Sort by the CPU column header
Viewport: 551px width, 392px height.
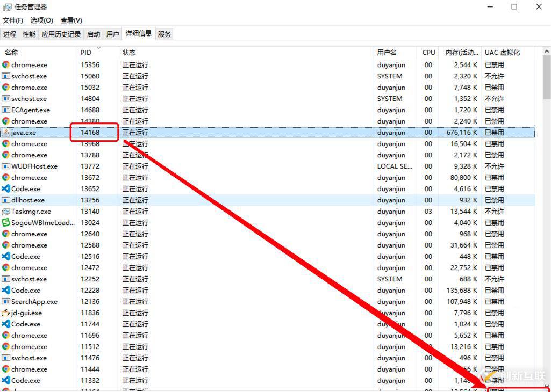[428, 53]
